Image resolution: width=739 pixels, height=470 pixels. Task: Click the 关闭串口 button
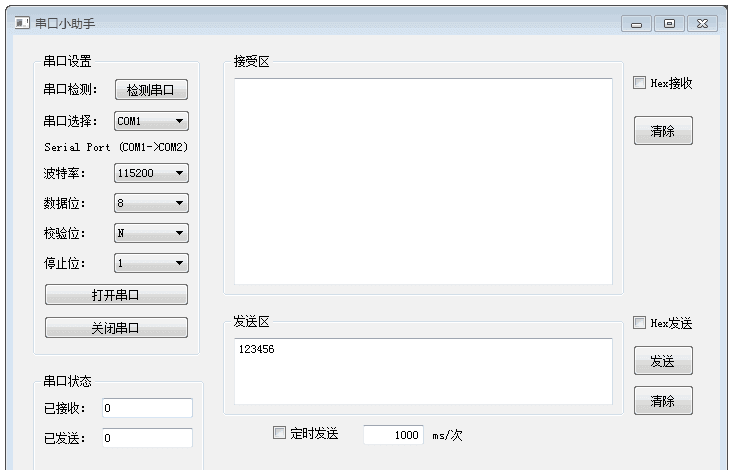click(116, 328)
